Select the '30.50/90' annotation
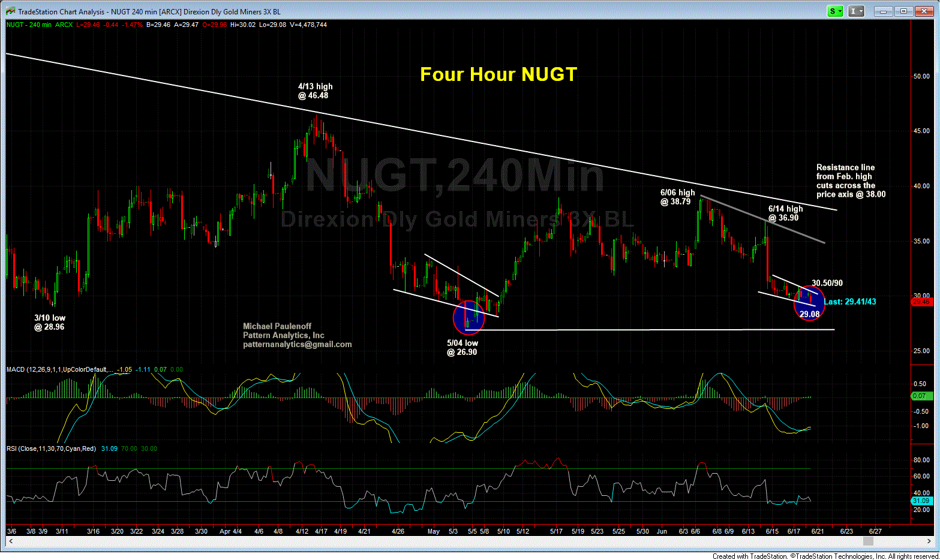 [827, 283]
